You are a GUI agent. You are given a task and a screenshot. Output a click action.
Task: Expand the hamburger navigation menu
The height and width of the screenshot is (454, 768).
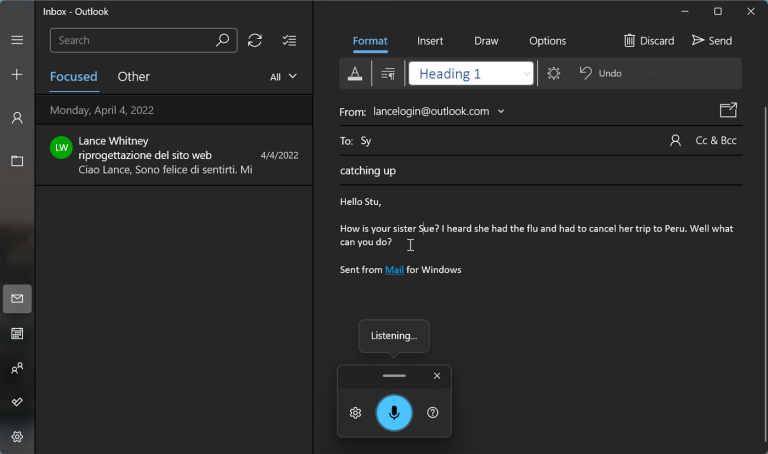[17, 40]
